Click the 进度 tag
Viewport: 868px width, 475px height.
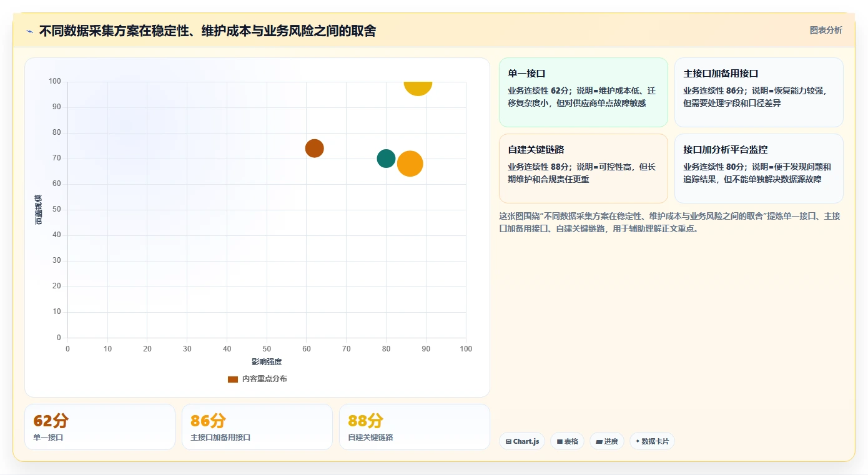click(x=607, y=441)
